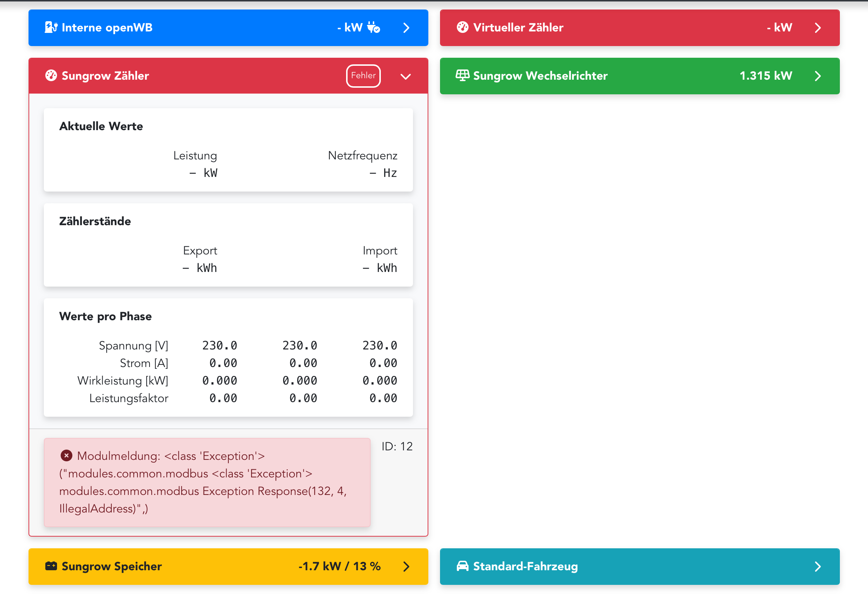Click the gauge icon beside Sungrow Zähler
The image size is (868, 594).
pyautogui.click(x=51, y=75)
